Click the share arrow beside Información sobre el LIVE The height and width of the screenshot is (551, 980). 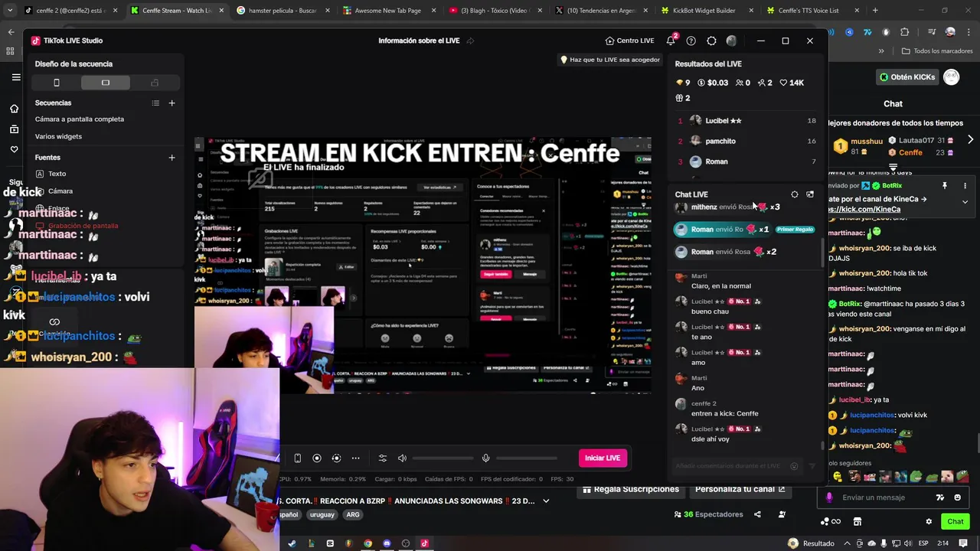470,41
